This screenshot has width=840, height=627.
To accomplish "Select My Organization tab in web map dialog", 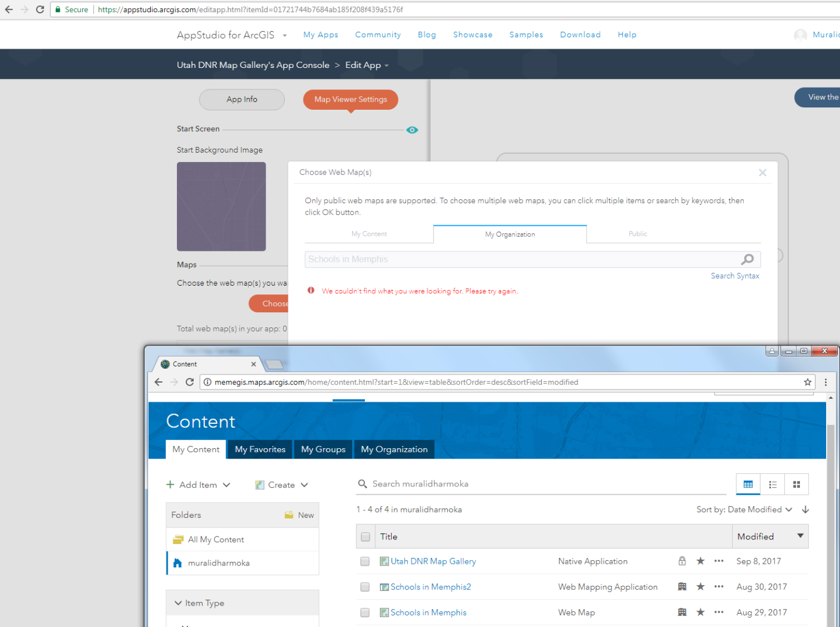I will coord(510,234).
